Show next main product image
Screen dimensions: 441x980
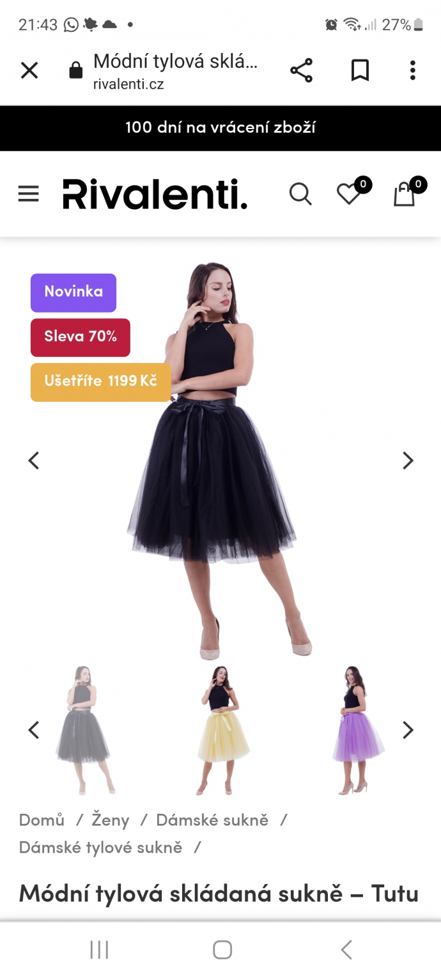pos(408,460)
